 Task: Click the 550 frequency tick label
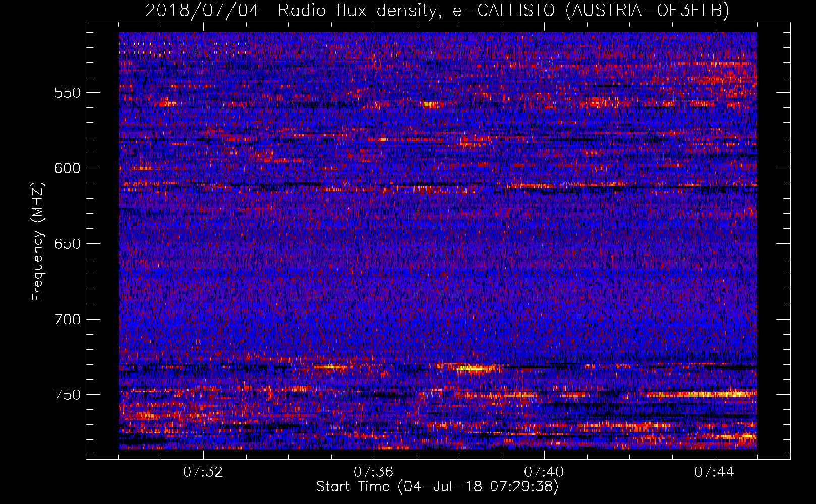click(x=68, y=93)
